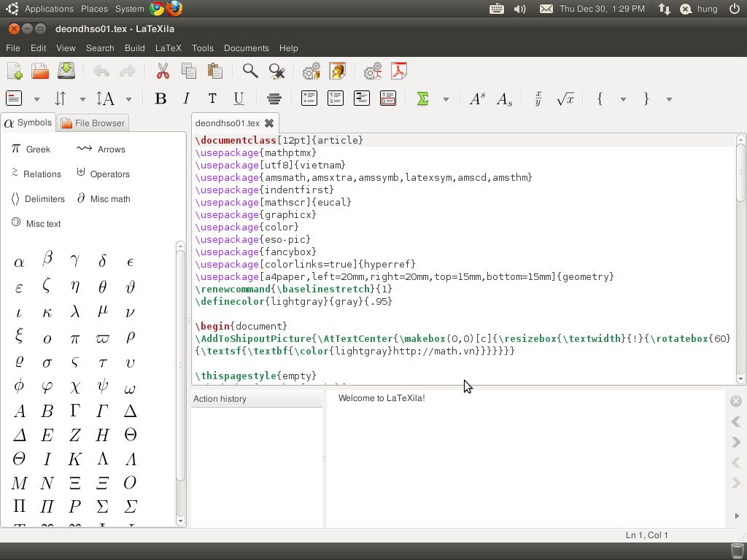The width and height of the screenshot is (747, 560).
Task: Apply bold with the B icon
Action: [x=160, y=98]
